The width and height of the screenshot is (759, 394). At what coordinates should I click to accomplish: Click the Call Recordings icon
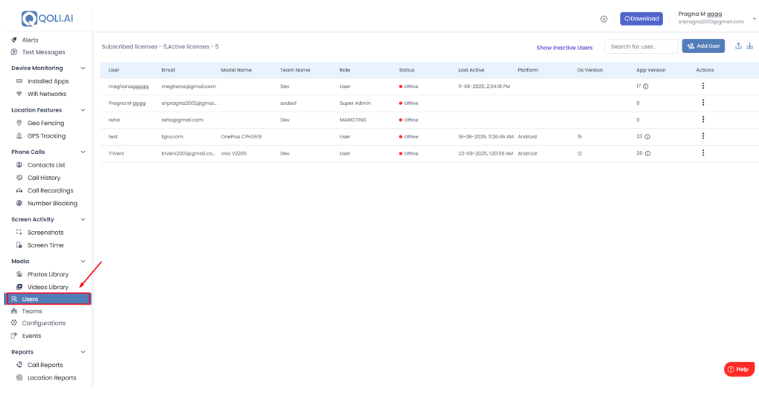pos(19,191)
